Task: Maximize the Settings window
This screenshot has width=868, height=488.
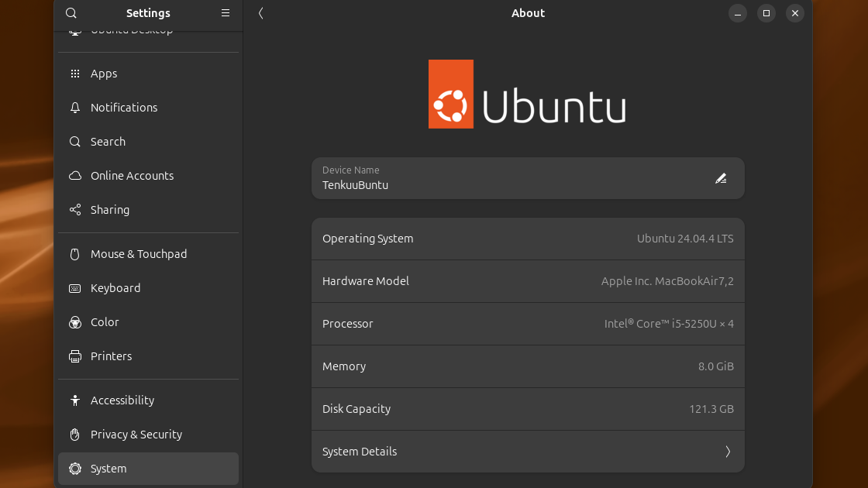Action: pyautogui.click(x=766, y=13)
